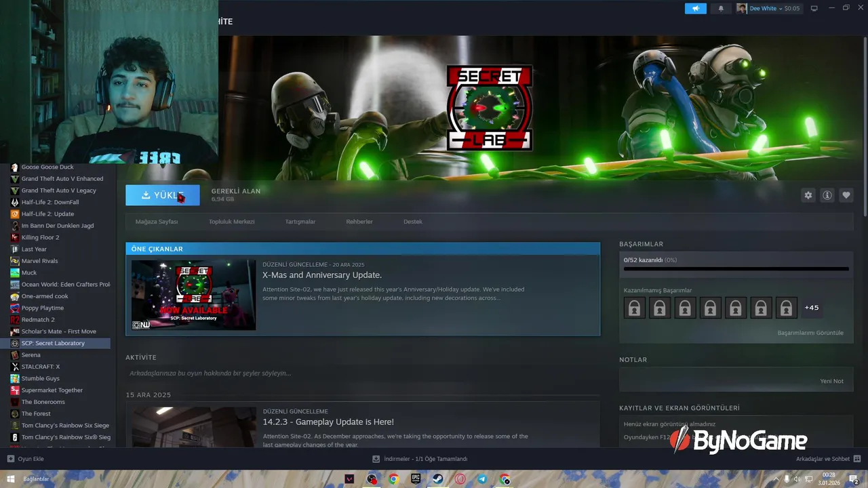Click the first locked achievement icon
Screen dimensions: 868x488
[x=634, y=308]
